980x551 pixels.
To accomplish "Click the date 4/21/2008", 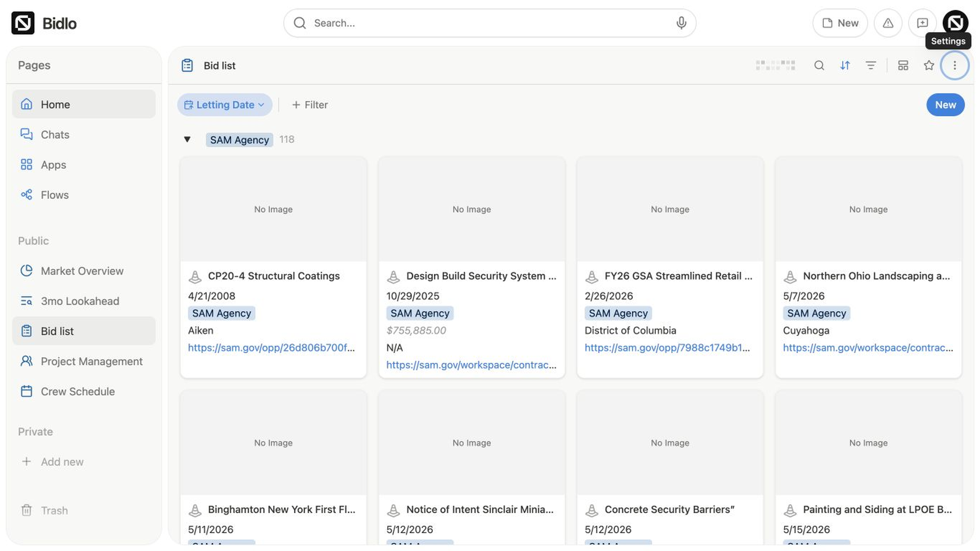I will tap(211, 296).
